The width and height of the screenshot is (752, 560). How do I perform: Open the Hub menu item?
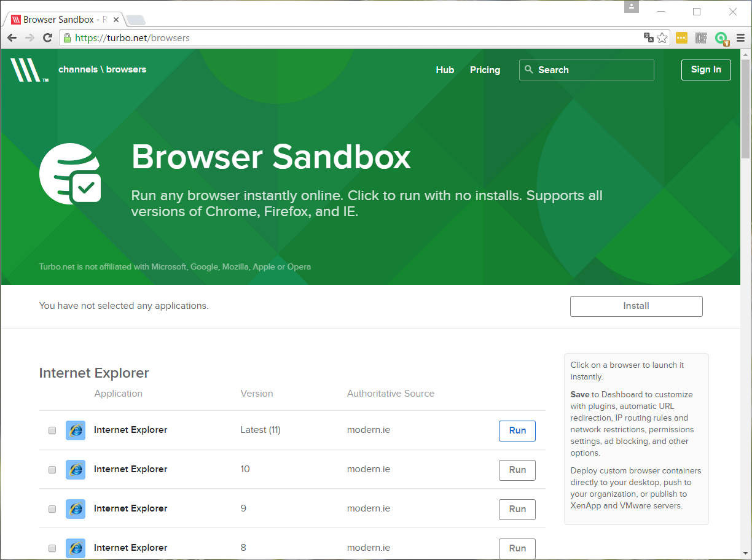click(x=445, y=70)
